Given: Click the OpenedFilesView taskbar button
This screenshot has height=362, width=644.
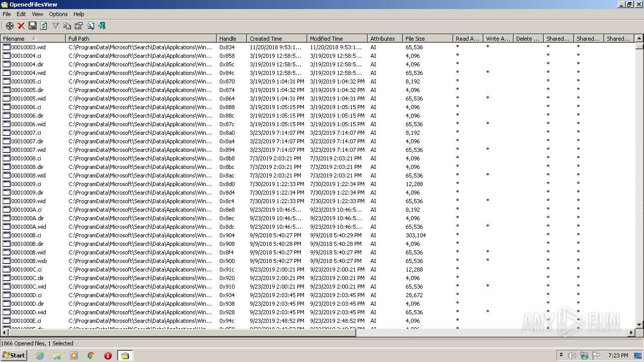Looking at the screenshot, I should [125, 355].
